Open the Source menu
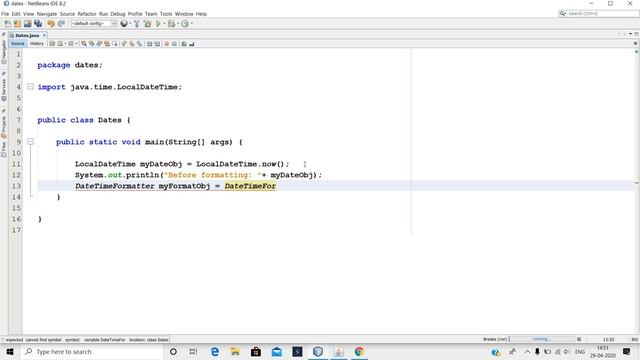This screenshot has width=640, height=360. click(x=67, y=14)
